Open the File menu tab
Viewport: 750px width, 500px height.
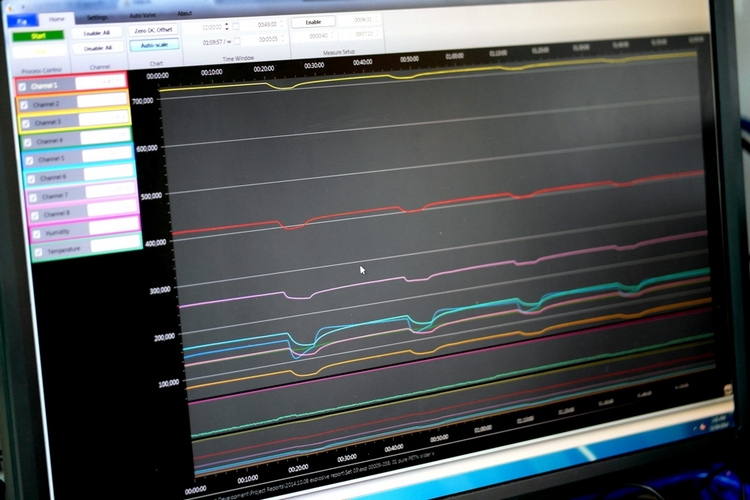pos(20,18)
